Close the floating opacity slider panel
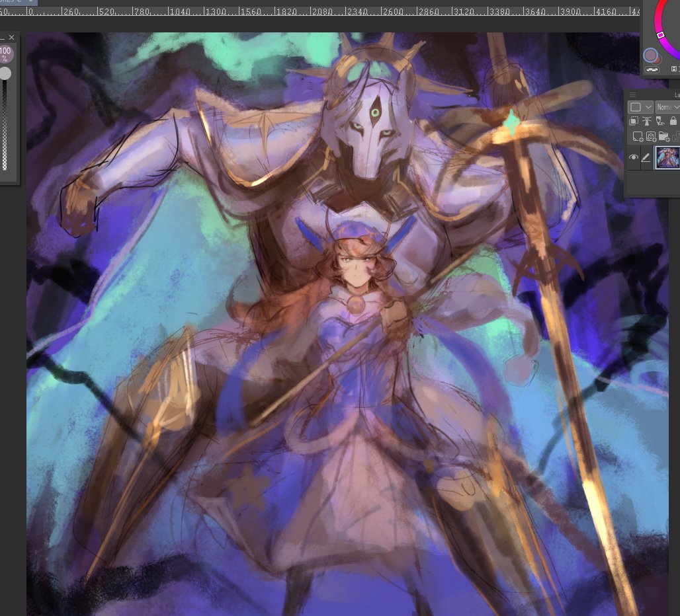The width and height of the screenshot is (680, 616). click(11, 38)
